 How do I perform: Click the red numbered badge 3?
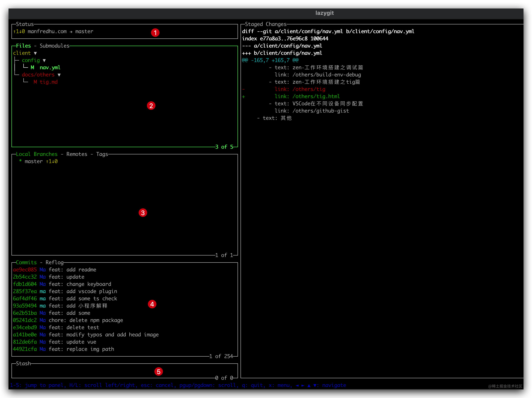tap(143, 213)
